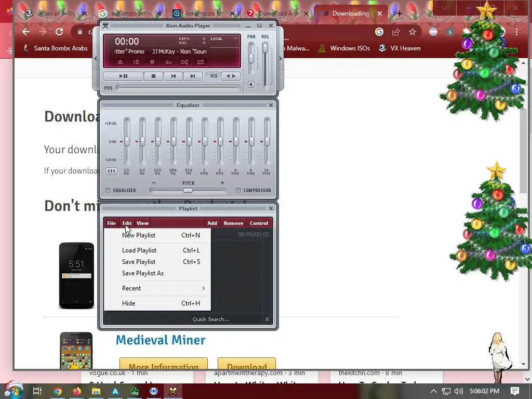
Task: Enable repeat in Xion Audio Player
Action: click(x=201, y=62)
